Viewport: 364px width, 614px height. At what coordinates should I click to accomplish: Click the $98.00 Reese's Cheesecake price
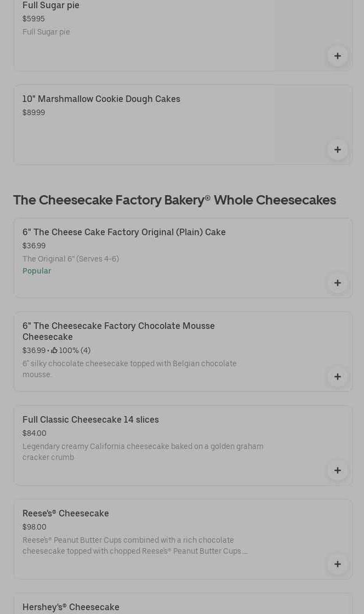[x=35, y=527]
